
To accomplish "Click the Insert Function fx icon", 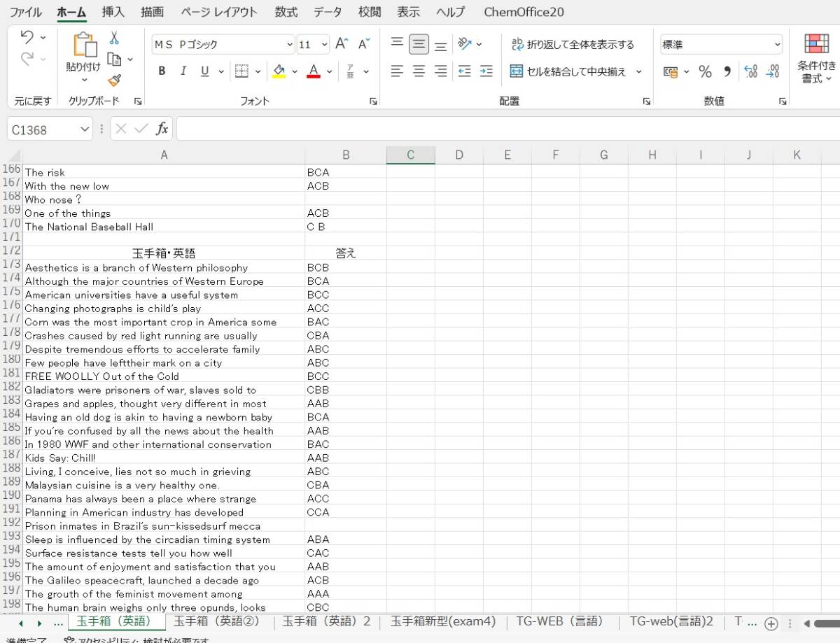I will tap(162, 129).
